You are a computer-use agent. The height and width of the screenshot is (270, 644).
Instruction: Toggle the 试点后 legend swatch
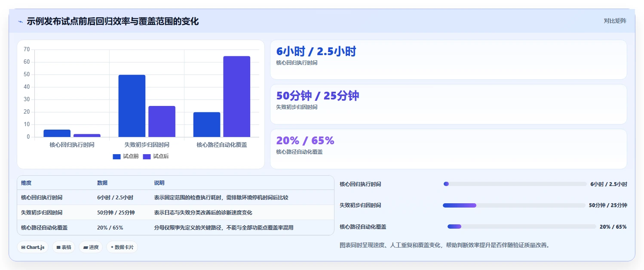[147, 156]
